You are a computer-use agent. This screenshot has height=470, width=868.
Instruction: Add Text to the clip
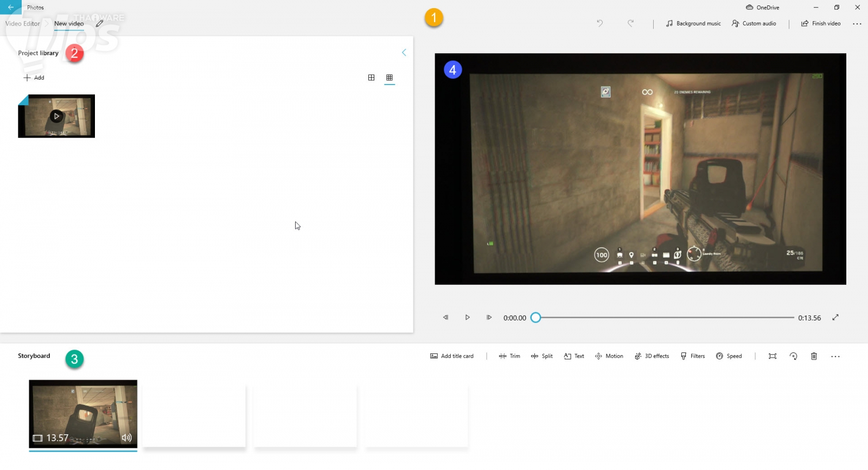pos(574,356)
